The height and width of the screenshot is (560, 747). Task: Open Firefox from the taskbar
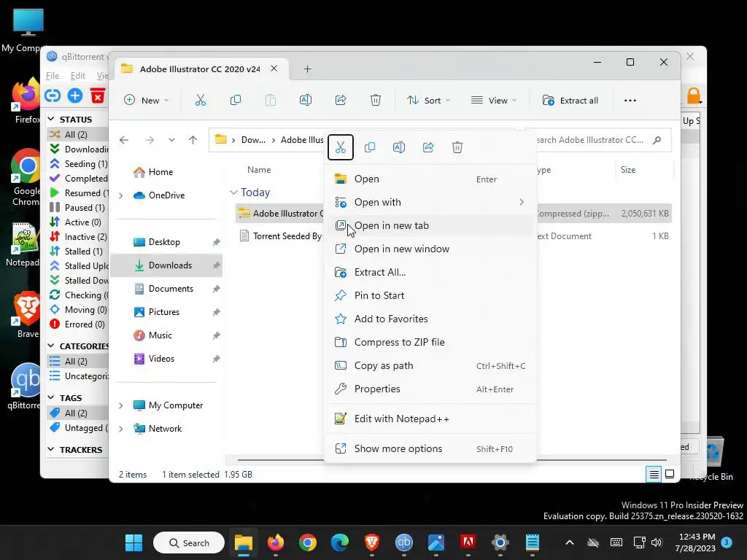point(275,542)
